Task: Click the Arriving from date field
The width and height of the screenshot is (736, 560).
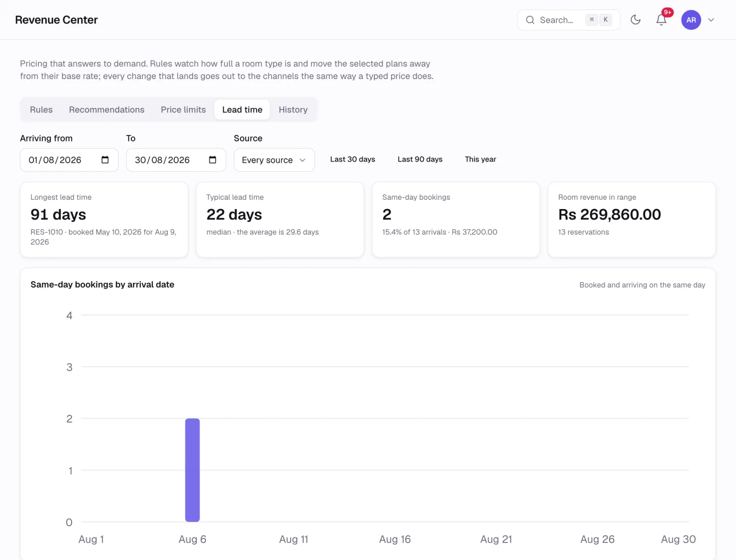Action: point(69,160)
